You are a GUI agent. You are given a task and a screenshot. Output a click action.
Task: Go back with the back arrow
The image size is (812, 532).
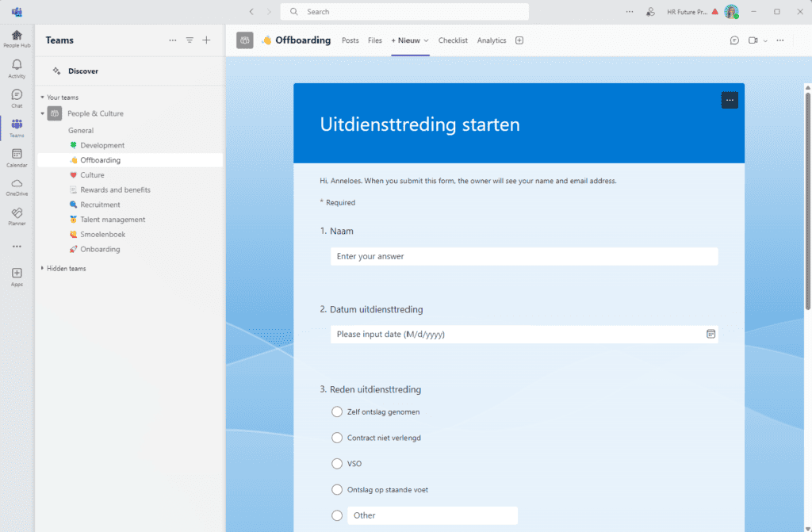pyautogui.click(x=251, y=11)
